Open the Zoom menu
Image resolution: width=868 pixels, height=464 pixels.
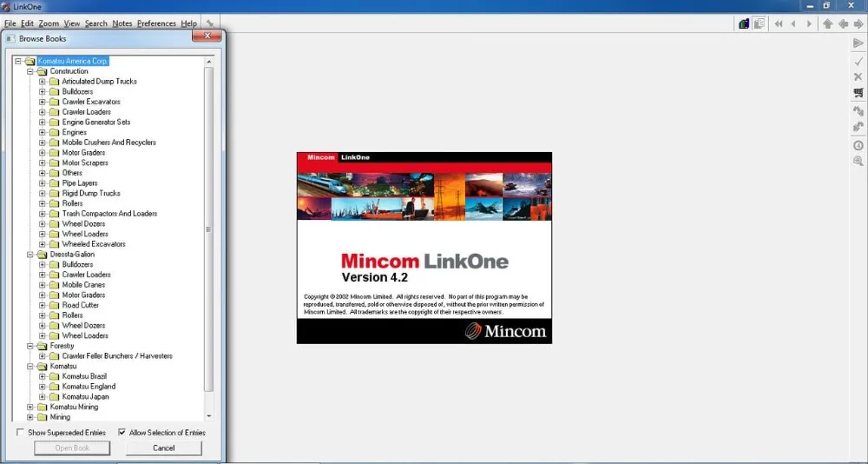(x=49, y=23)
